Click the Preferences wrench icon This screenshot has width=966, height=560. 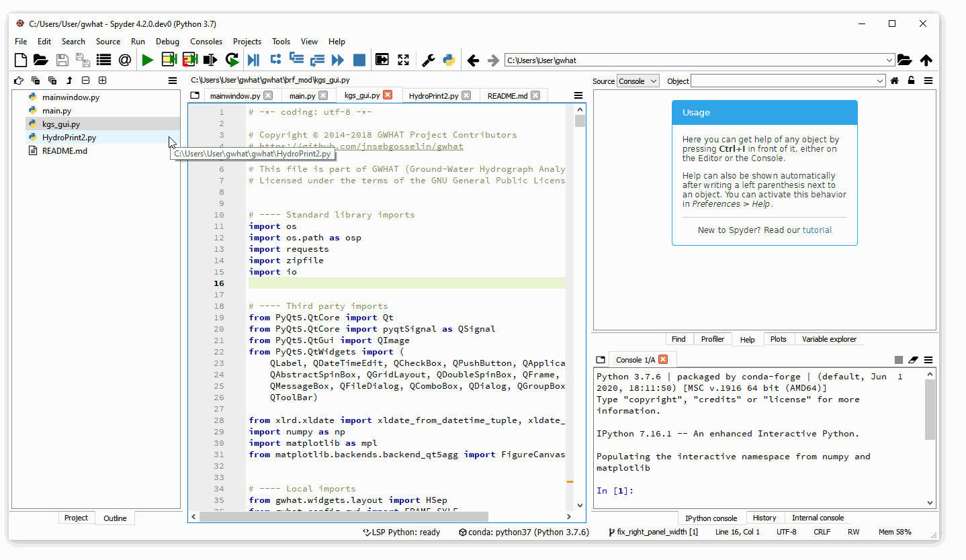[x=428, y=60]
